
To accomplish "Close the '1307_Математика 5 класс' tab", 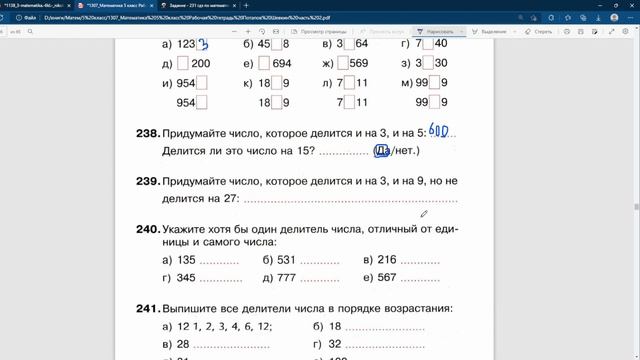I will (x=152, y=6).
